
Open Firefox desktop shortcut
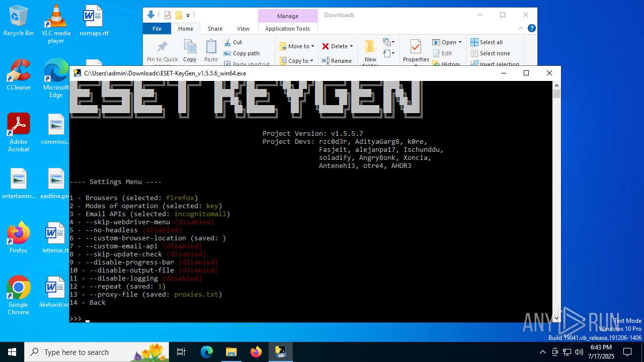coord(19,238)
